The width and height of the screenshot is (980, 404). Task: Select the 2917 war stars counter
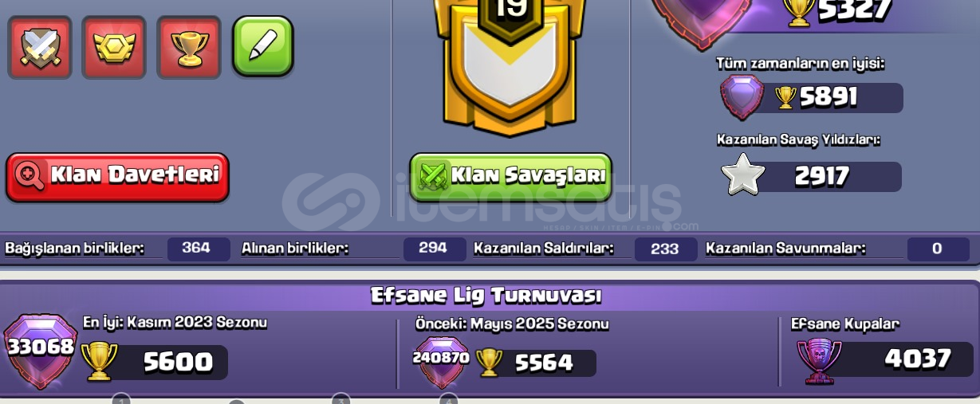(x=823, y=176)
